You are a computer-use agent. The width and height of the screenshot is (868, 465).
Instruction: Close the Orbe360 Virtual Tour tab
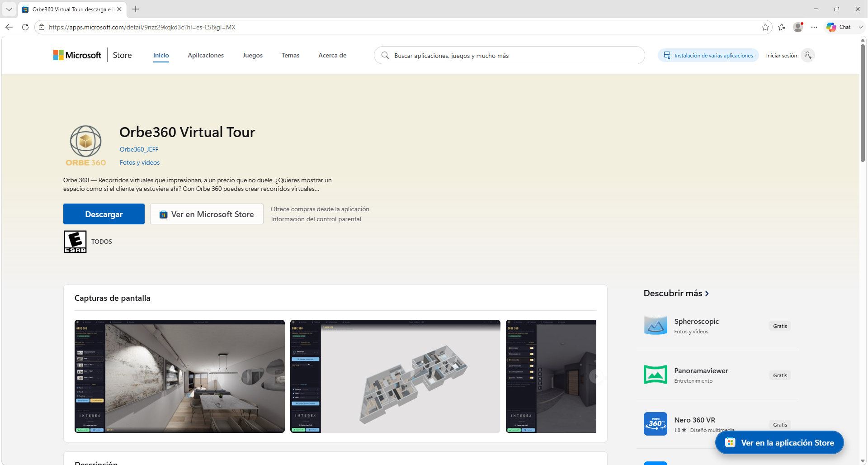point(119,9)
